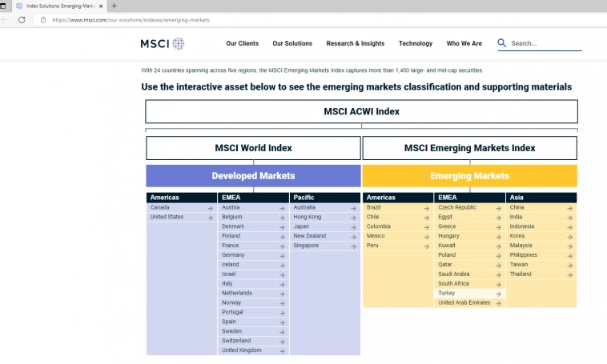
Task: Click the Developed Markets banner
Action: pos(253,176)
